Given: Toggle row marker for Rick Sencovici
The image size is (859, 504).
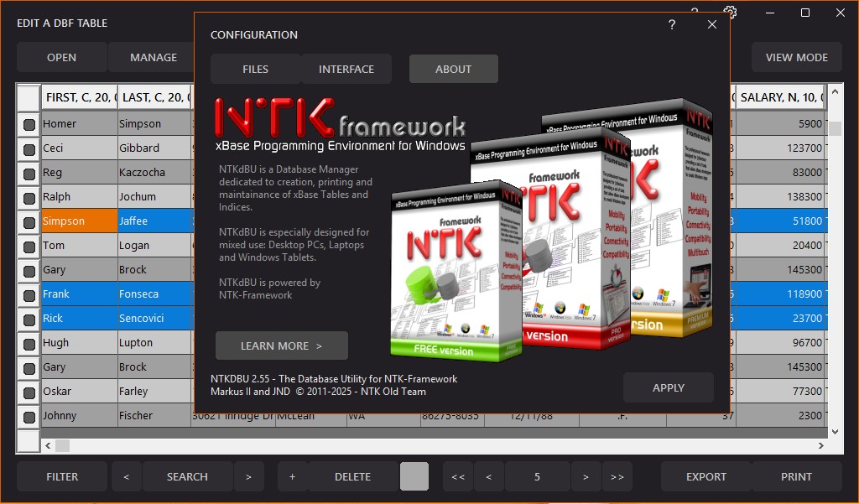Looking at the screenshot, I should click(x=29, y=319).
